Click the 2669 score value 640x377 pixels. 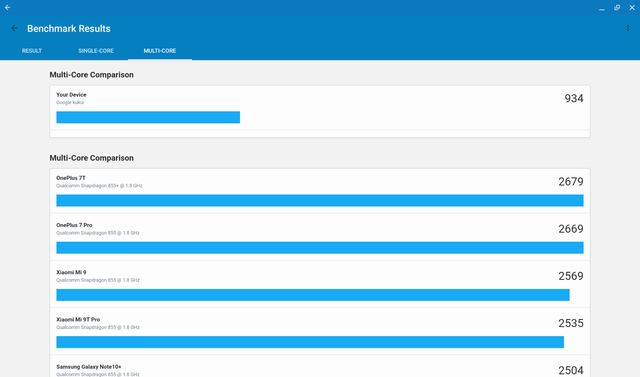[571, 229]
